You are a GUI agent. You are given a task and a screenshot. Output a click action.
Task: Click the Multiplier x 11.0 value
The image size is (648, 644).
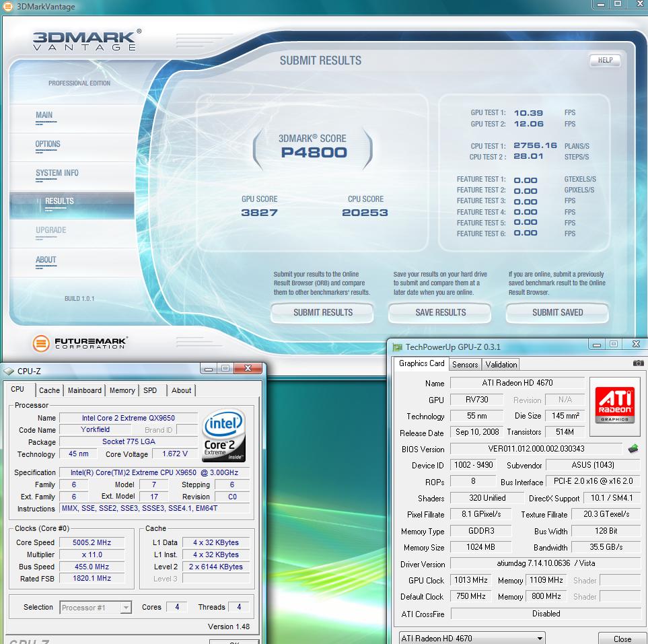(x=92, y=554)
